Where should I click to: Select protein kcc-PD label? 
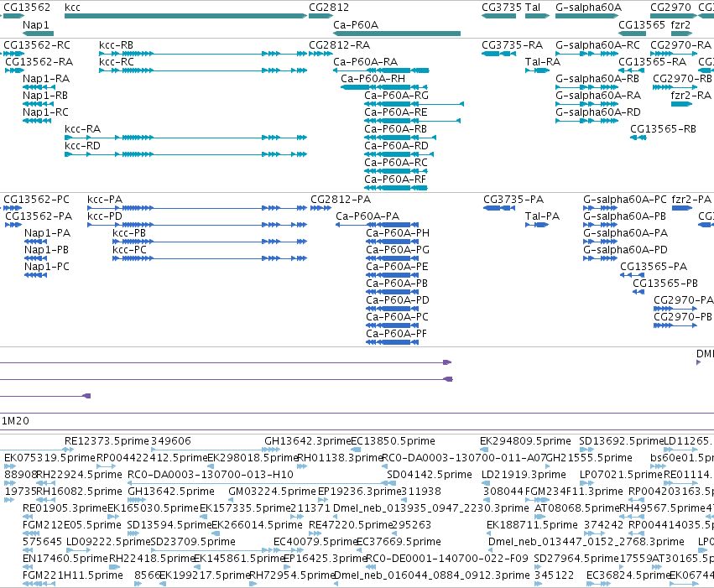click(x=105, y=216)
